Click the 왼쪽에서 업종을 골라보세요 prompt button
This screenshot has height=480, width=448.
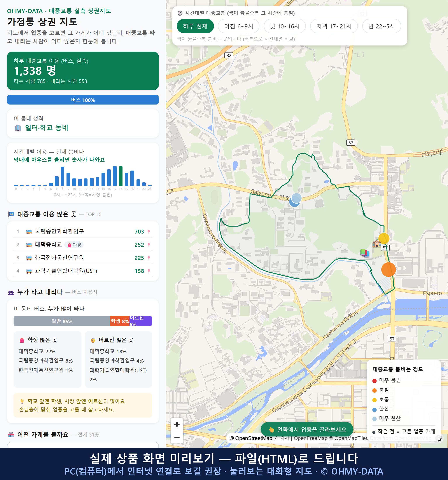pyautogui.click(x=307, y=429)
